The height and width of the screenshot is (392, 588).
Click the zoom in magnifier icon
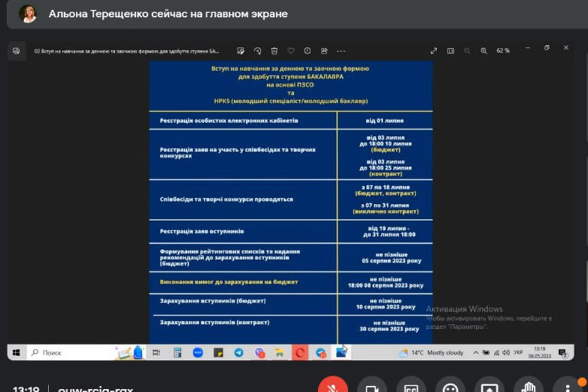click(x=483, y=51)
